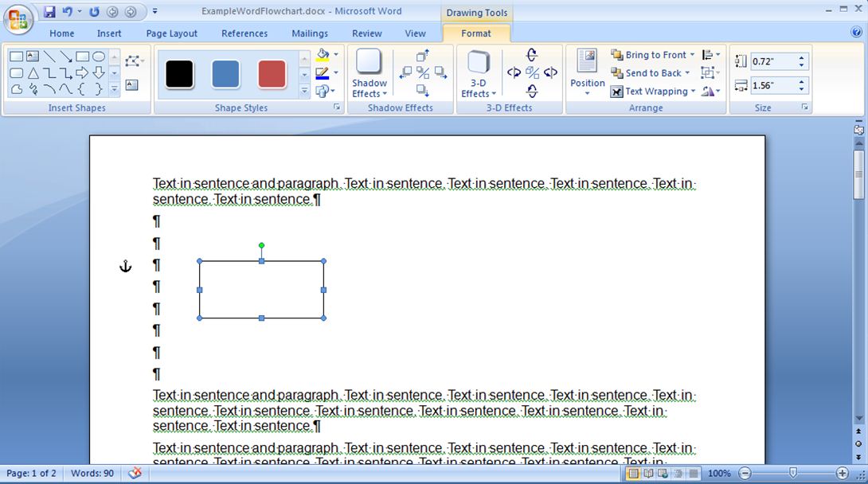This screenshot has width=868, height=484.
Task: Select the curve drawing tool
Action: pyautogui.click(x=50, y=88)
